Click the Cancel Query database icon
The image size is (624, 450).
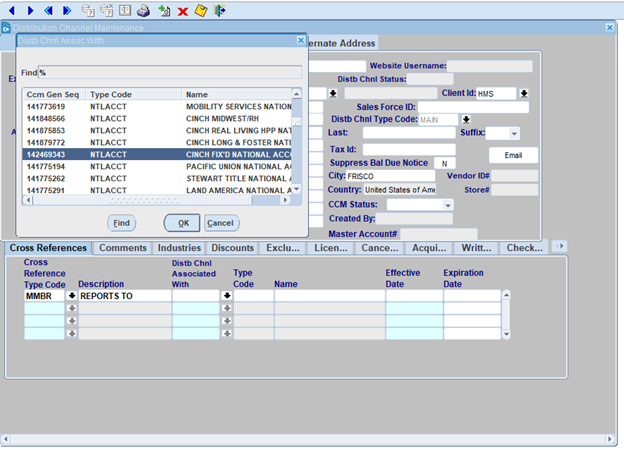107,11
